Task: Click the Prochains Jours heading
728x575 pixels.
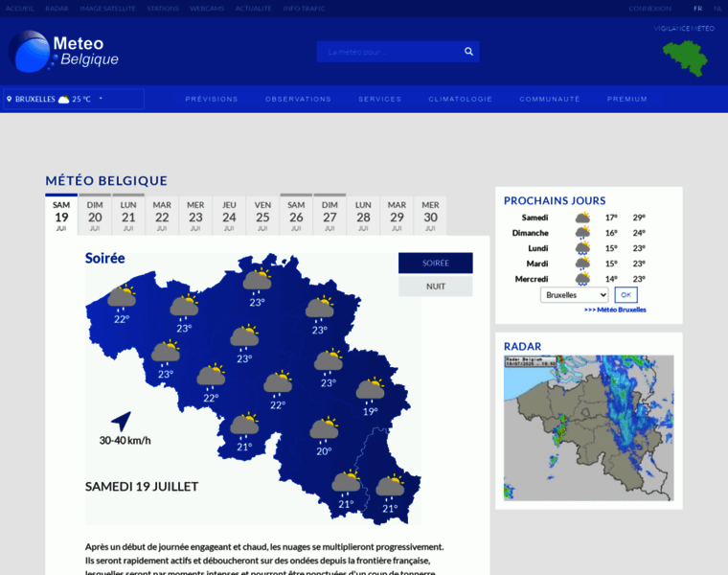Action: pyautogui.click(x=555, y=200)
